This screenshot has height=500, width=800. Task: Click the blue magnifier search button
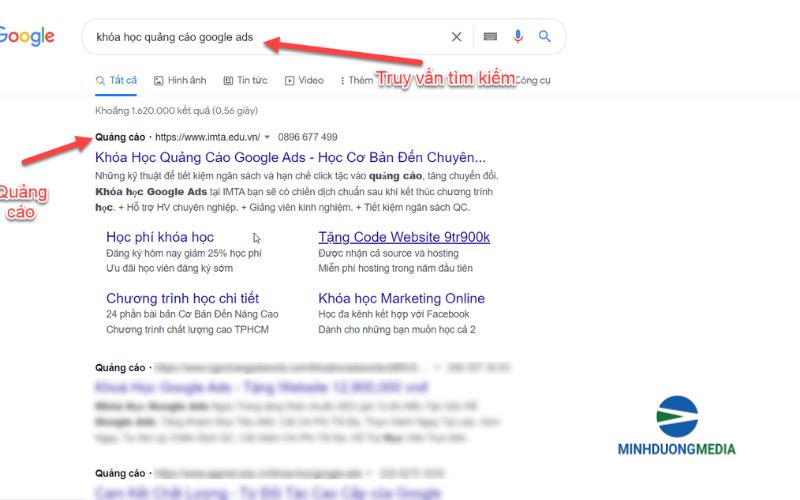(545, 36)
